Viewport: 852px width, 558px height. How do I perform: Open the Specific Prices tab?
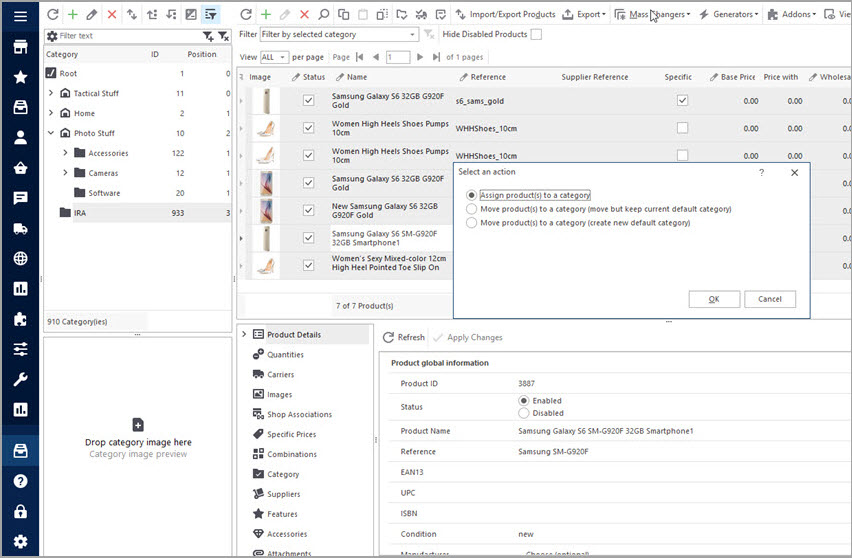[291, 435]
